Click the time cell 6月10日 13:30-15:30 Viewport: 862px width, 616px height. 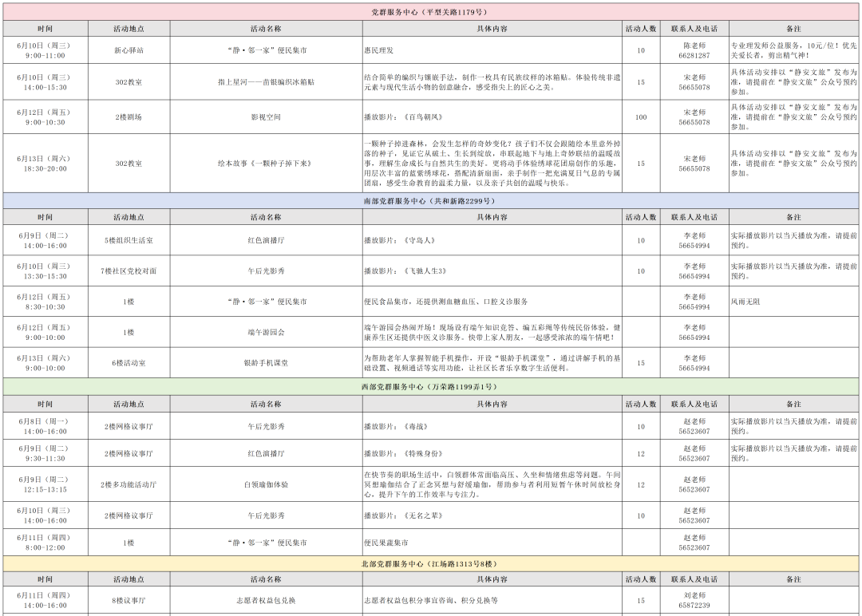click(x=45, y=271)
